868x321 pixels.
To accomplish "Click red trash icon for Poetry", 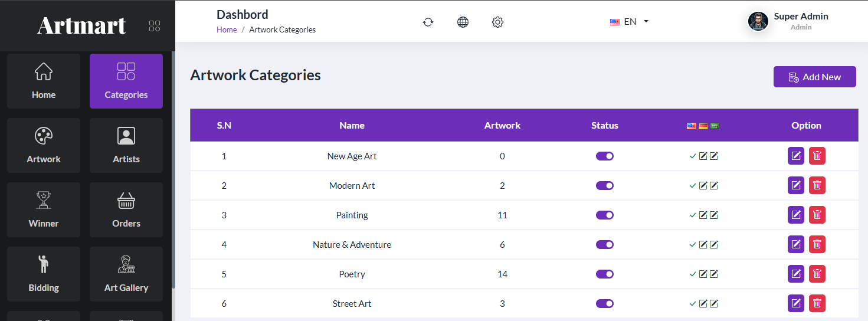I will (817, 274).
